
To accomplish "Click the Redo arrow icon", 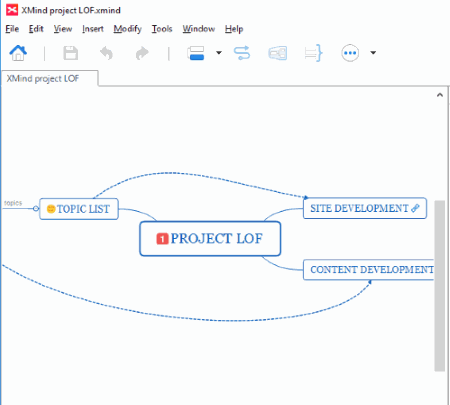I will [142, 53].
